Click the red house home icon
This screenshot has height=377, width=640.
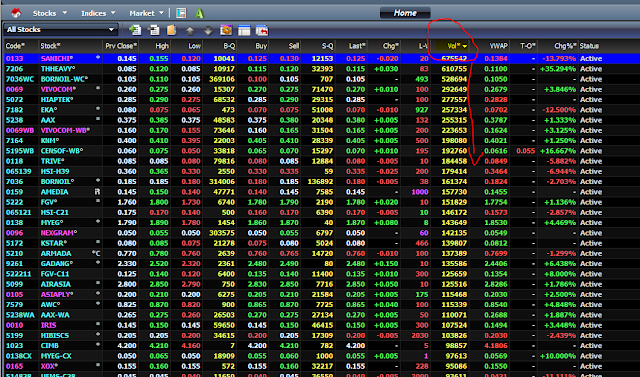click(16, 13)
